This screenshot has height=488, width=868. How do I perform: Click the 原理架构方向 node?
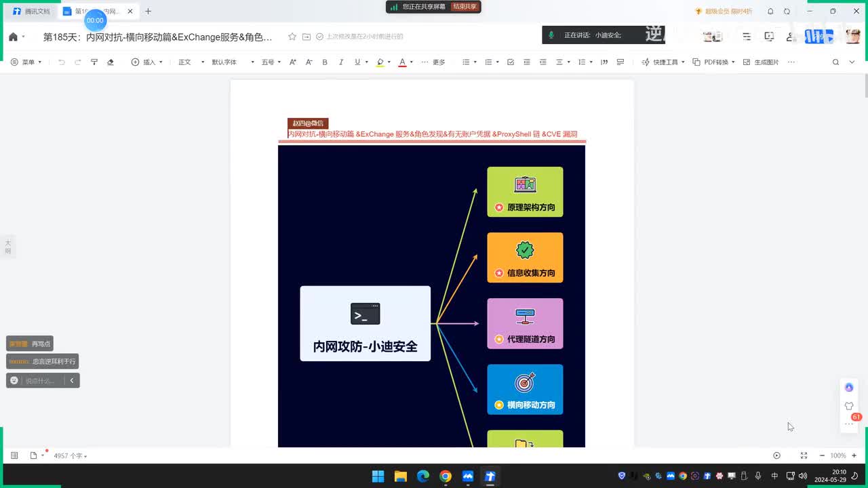(x=525, y=192)
